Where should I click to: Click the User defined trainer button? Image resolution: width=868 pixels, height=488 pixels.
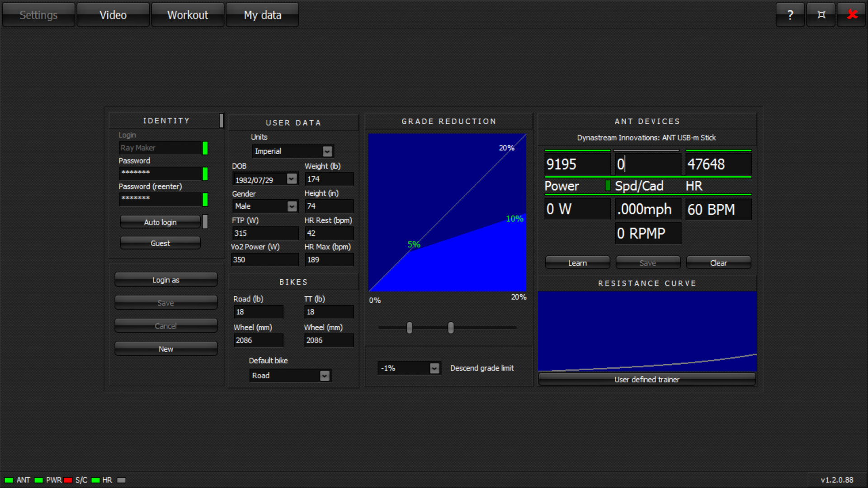(647, 379)
